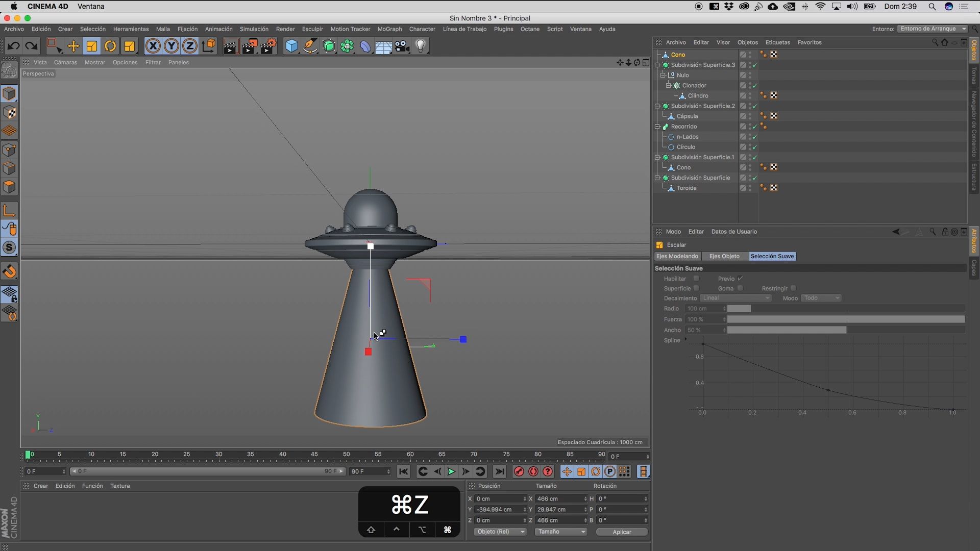The width and height of the screenshot is (980, 551).
Task: Click the Fuerza slider bar
Action: (x=846, y=319)
